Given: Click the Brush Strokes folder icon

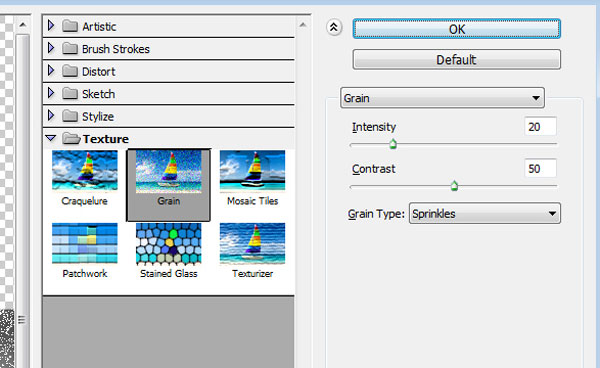Looking at the screenshot, I should (x=70, y=49).
